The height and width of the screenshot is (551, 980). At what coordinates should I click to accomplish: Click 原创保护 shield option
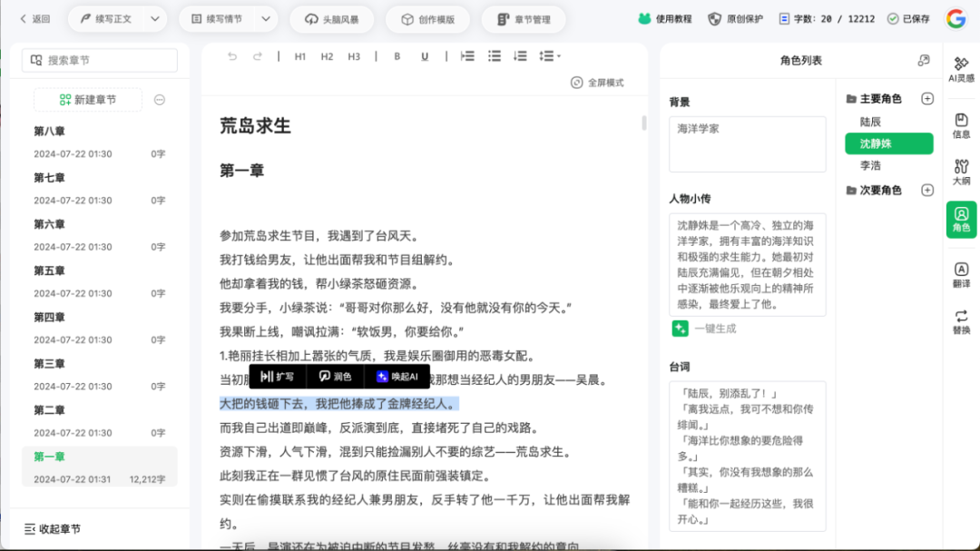coord(736,19)
